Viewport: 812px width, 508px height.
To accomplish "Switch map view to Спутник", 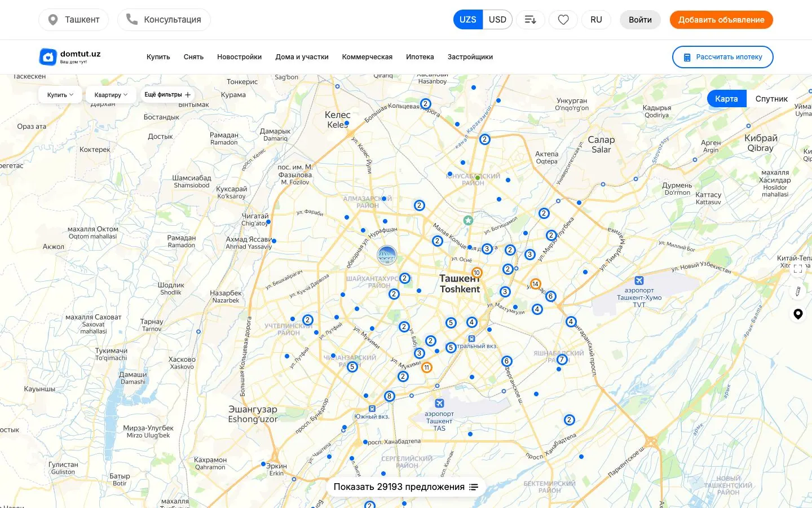I will click(x=771, y=99).
